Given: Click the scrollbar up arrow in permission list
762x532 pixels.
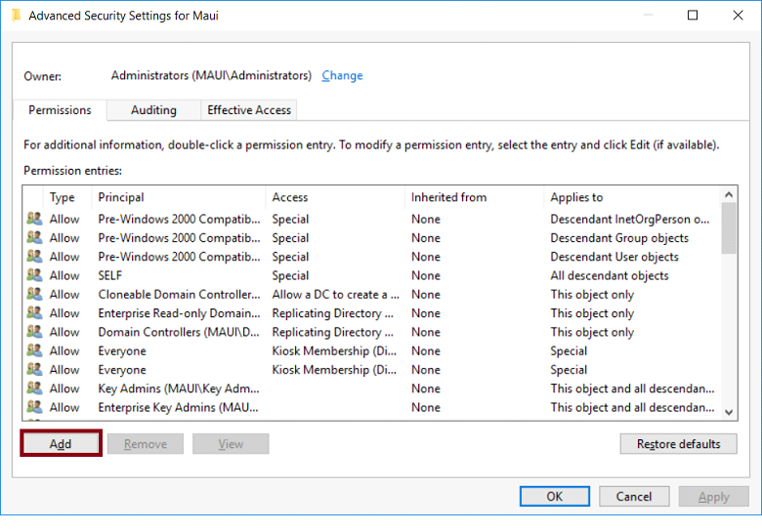Looking at the screenshot, I should (729, 196).
